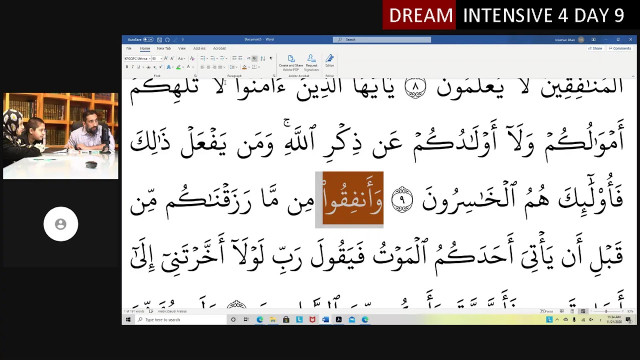The image size is (640, 360).
Task: Switch to the View ribbon tab
Action: (x=182, y=49)
